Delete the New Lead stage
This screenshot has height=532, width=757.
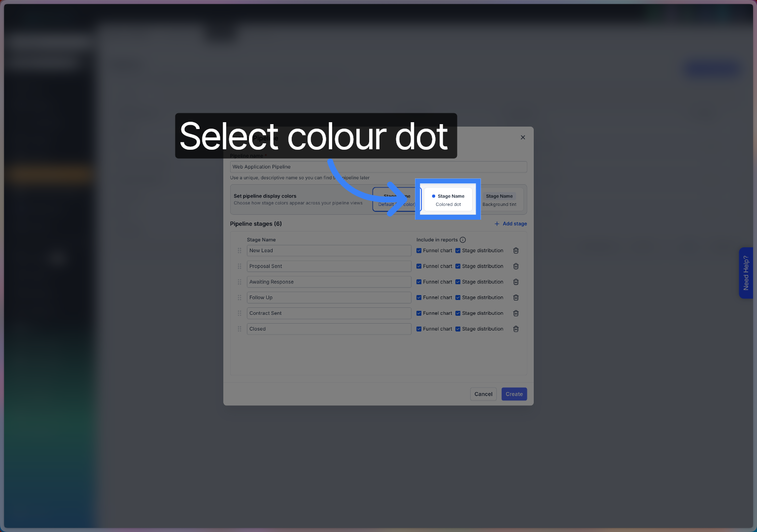point(516,251)
